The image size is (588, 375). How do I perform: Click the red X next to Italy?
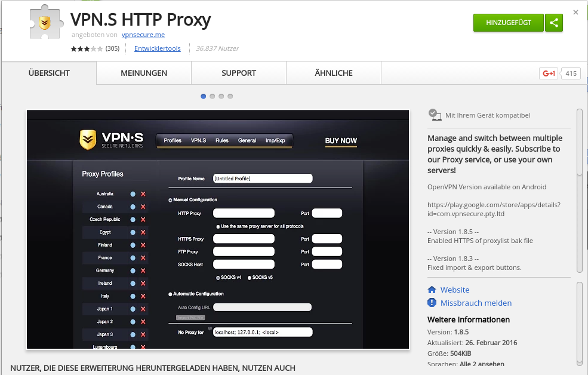coord(143,296)
